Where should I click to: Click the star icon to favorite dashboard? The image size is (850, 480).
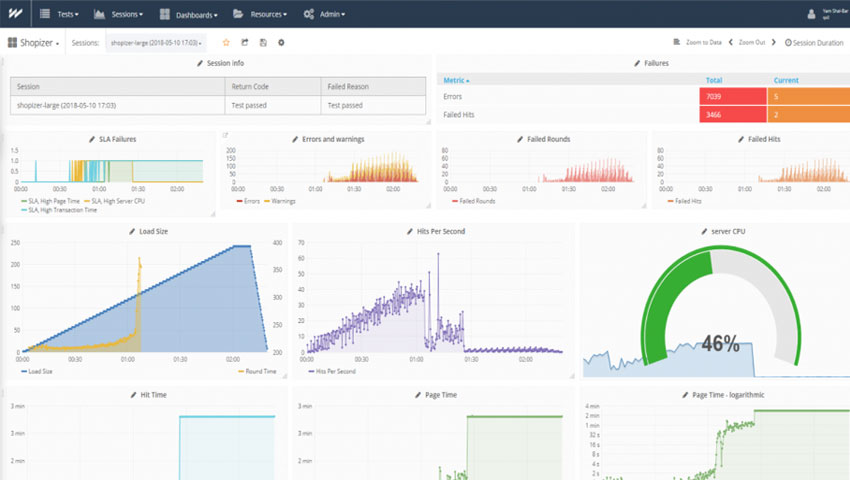[x=226, y=43]
